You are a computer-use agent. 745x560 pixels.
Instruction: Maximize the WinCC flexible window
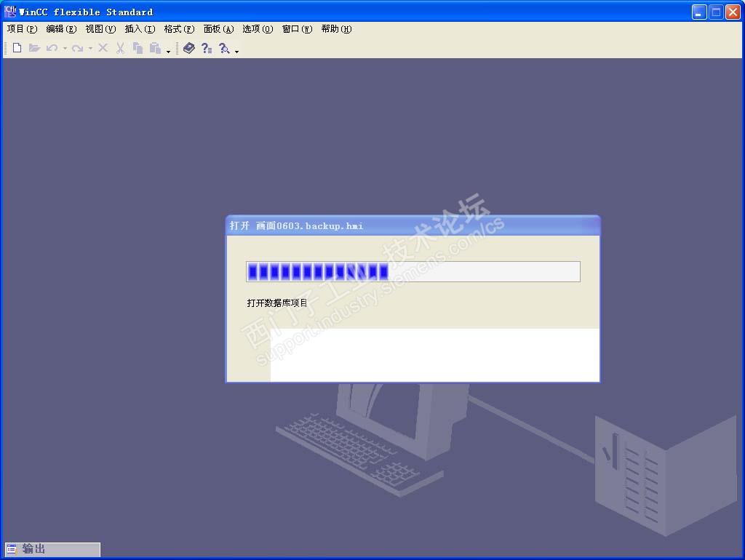(716, 12)
